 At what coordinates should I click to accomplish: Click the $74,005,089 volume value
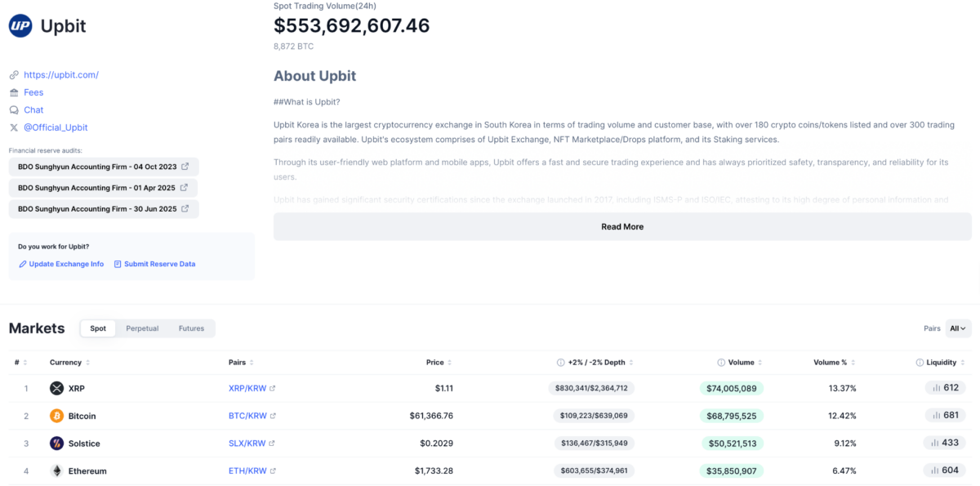pyautogui.click(x=732, y=389)
